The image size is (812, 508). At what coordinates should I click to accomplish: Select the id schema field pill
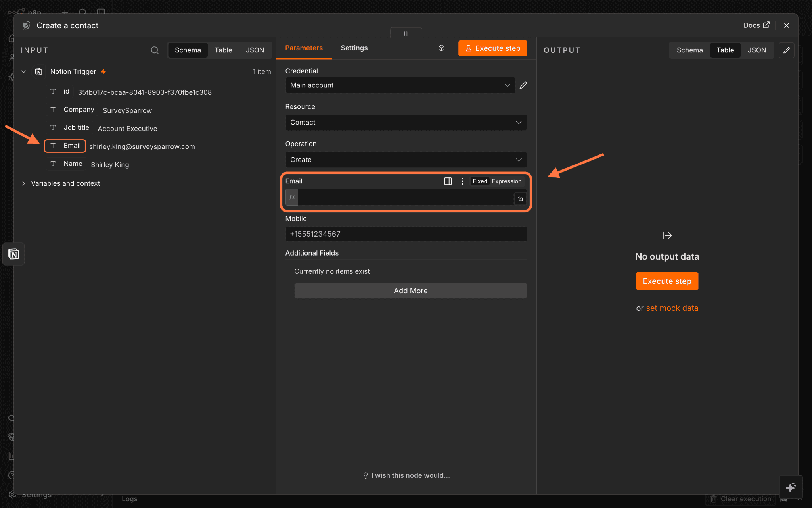coord(59,92)
